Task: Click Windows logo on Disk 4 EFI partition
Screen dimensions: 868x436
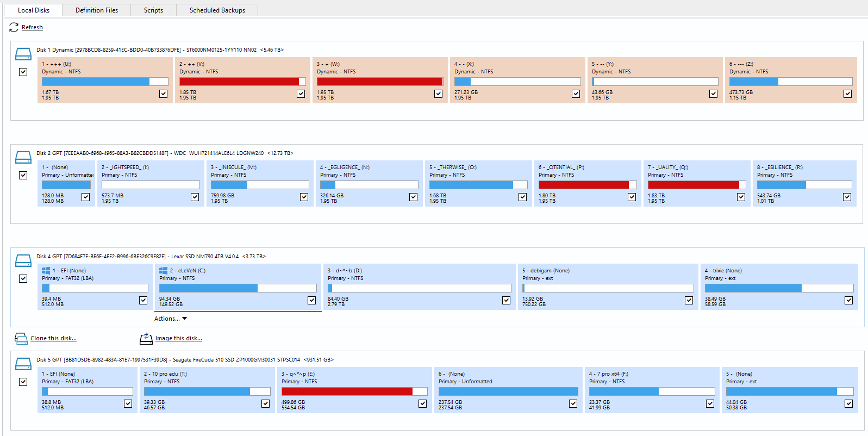Action: 46,270
